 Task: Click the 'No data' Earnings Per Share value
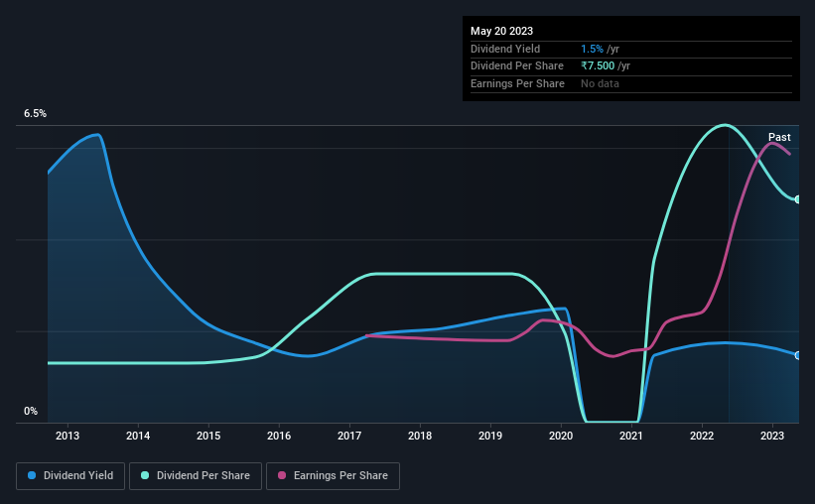click(x=603, y=83)
